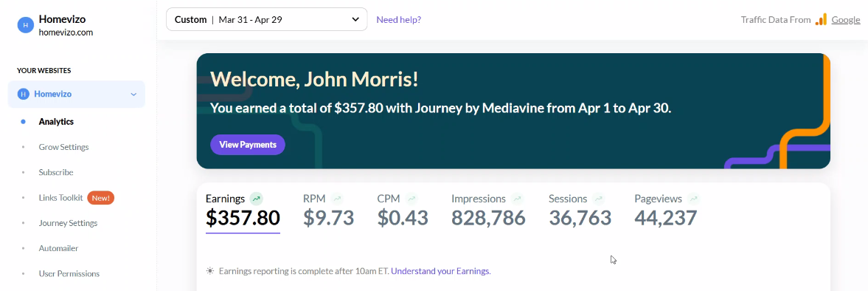The width and height of the screenshot is (868, 291).
Task: Click the green trend icon beside Earnings
Action: coord(256,199)
